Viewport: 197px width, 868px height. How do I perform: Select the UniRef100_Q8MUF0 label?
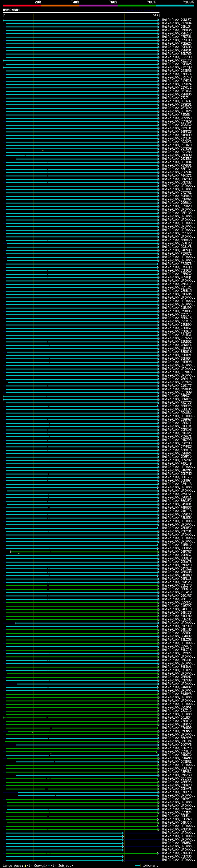pos(176,528)
